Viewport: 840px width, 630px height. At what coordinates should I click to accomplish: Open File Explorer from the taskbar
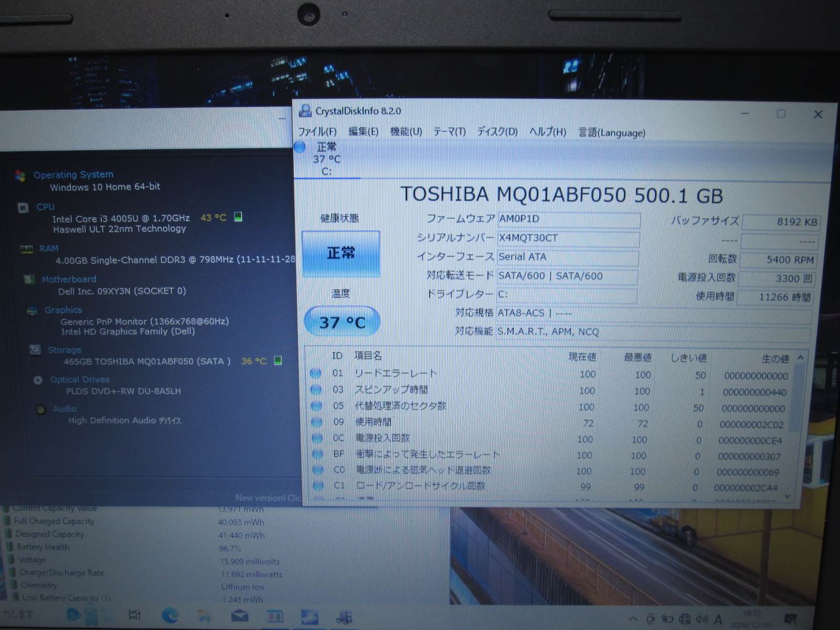click(204, 616)
